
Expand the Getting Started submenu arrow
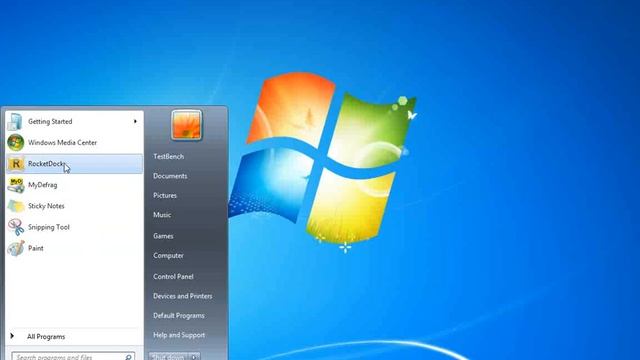click(135, 121)
